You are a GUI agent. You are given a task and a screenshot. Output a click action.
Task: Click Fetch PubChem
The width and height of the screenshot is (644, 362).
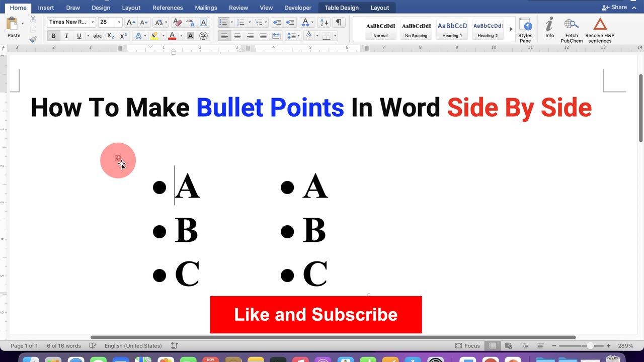[572, 30]
